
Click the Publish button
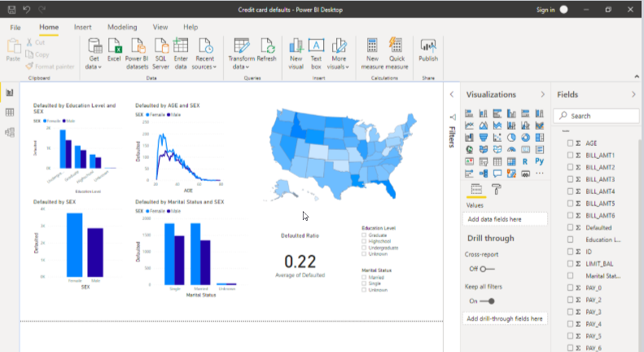pyautogui.click(x=428, y=51)
